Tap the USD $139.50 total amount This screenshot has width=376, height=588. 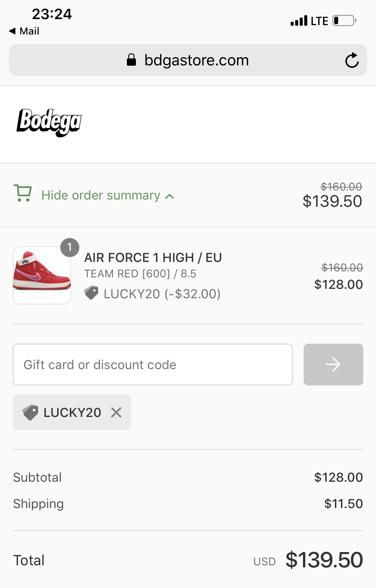[324, 560]
